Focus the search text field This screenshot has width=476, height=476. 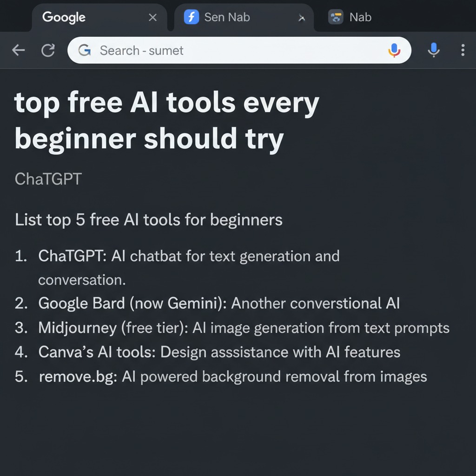point(232,50)
